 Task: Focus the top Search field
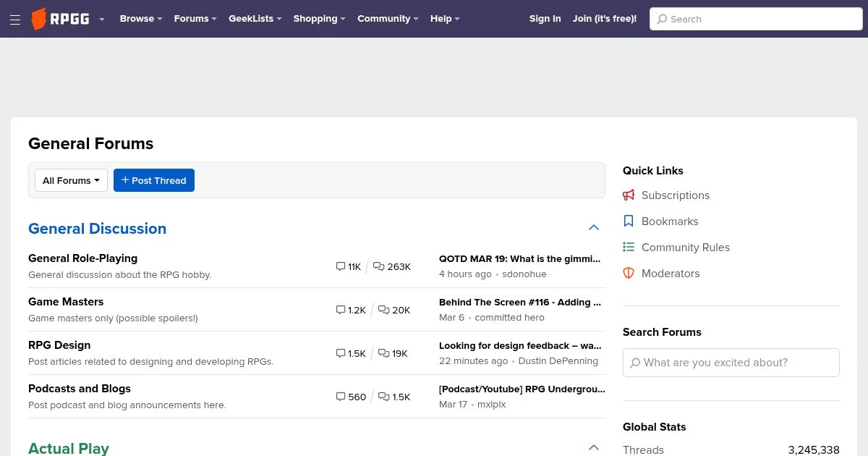coord(756,19)
